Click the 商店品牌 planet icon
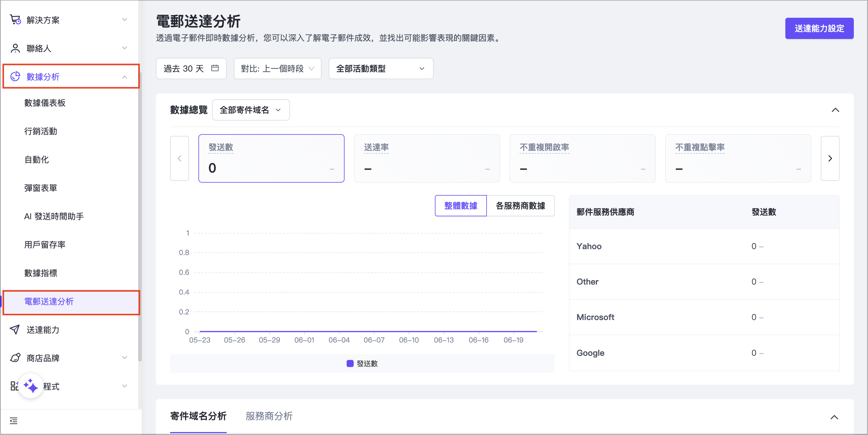This screenshot has height=435, width=868. (15, 358)
